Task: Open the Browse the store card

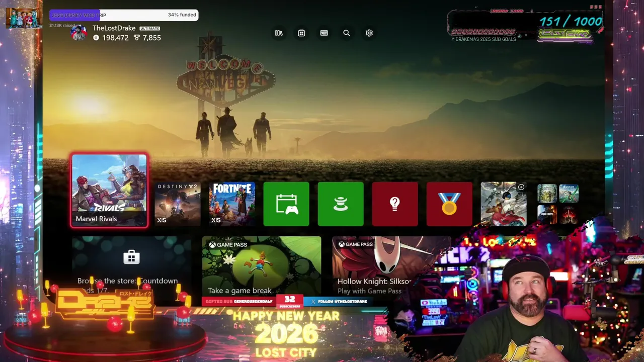Action: 131,266
